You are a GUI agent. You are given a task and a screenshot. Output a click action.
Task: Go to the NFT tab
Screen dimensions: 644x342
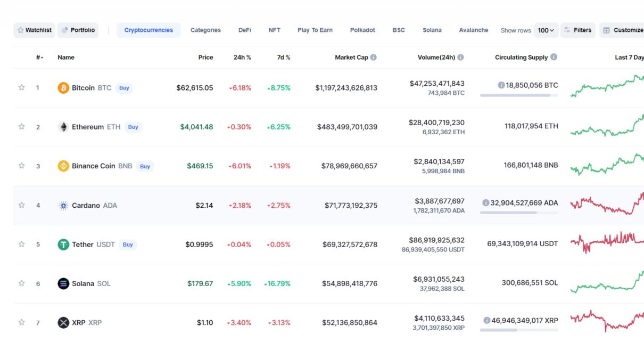(275, 30)
